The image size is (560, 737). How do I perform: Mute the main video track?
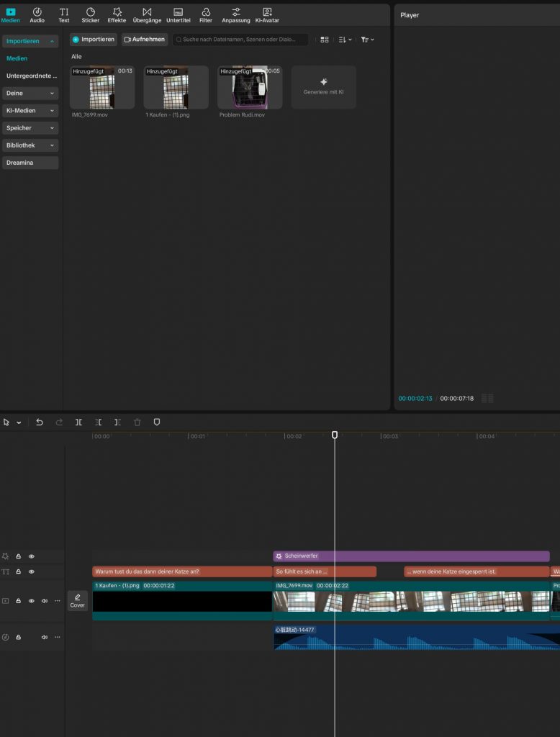click(45, 600)
